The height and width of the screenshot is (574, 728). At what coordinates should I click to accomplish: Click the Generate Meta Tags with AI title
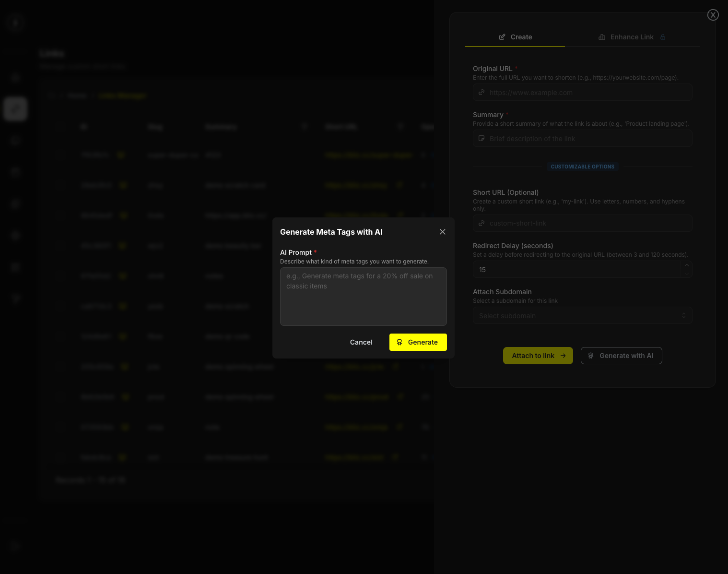pos(331,232)
